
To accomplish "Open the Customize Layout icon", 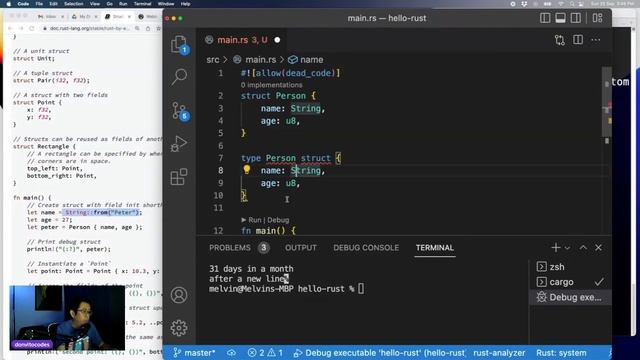I will click(597, 18).
